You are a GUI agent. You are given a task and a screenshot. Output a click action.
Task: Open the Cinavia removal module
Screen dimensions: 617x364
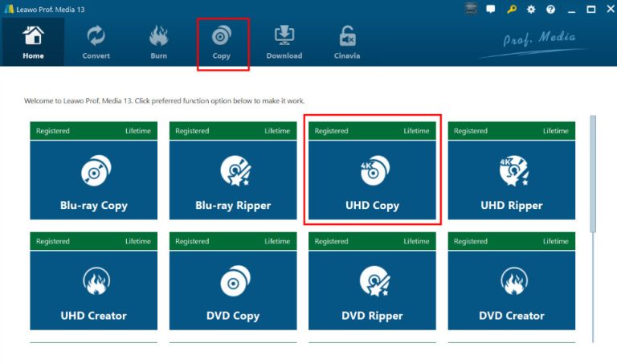tap(347, 42)
